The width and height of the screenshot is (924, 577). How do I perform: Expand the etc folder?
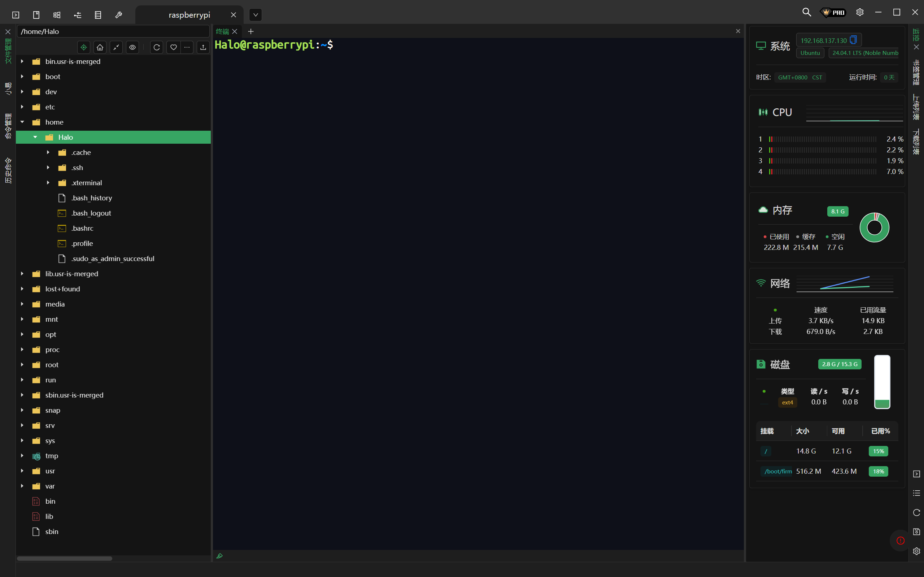(22, 107)
